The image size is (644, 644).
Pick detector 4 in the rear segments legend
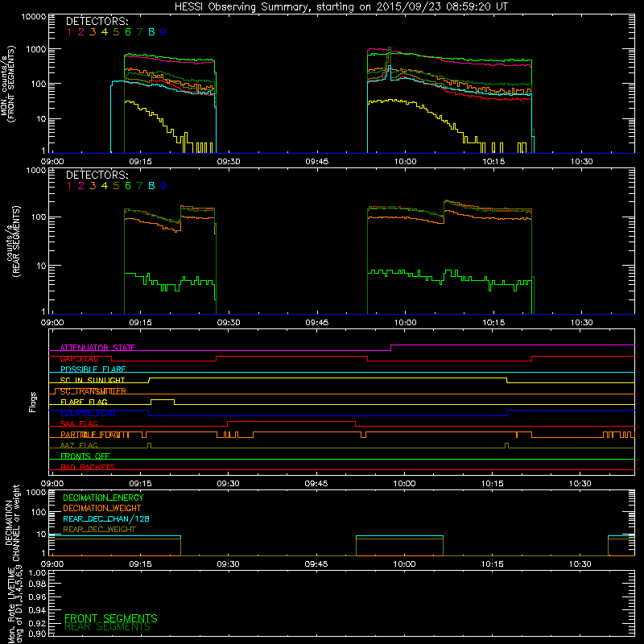click(x=105, y=186)
